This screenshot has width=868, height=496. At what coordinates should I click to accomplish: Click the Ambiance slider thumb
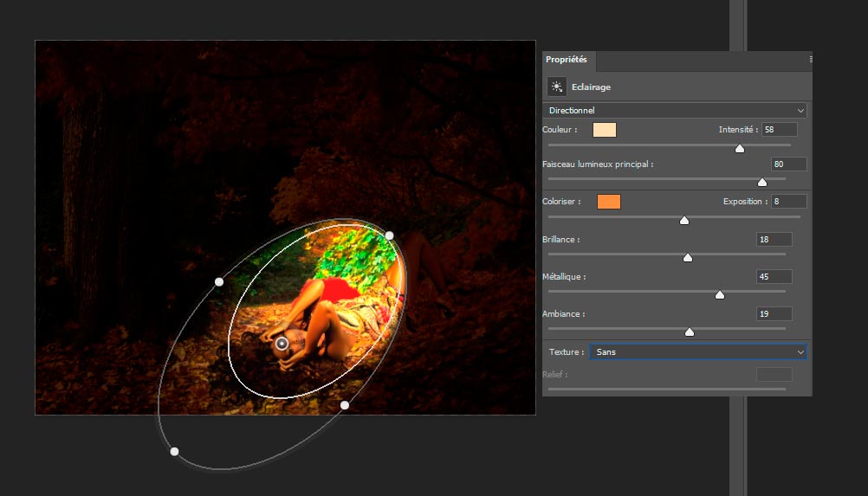click(690, 332)
